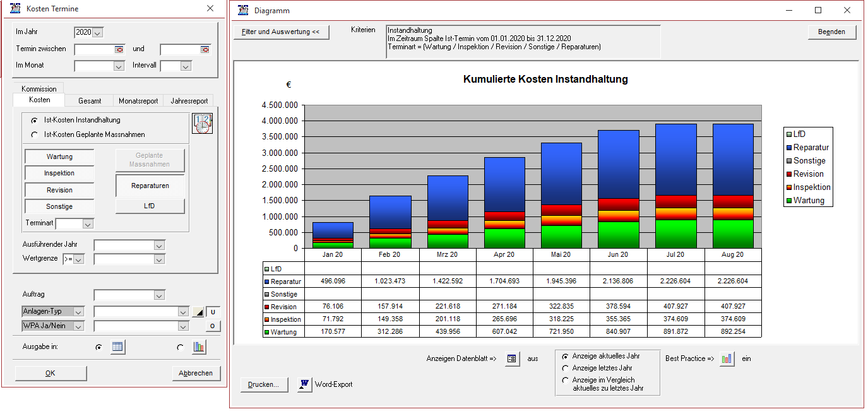Open the Im Jahr 2020 dropdown
Screen dimensions: 868x414
97,32
